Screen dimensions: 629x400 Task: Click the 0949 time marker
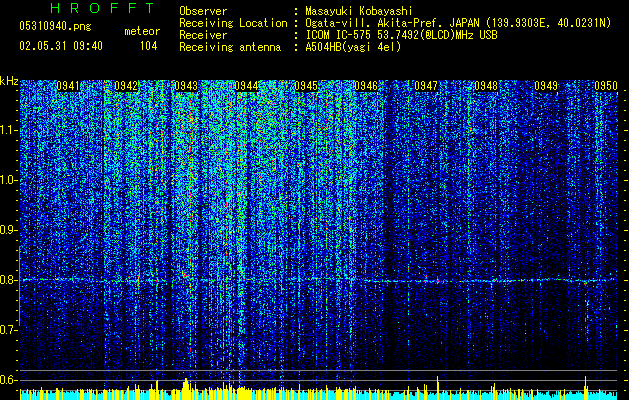[x=546, y=86]
